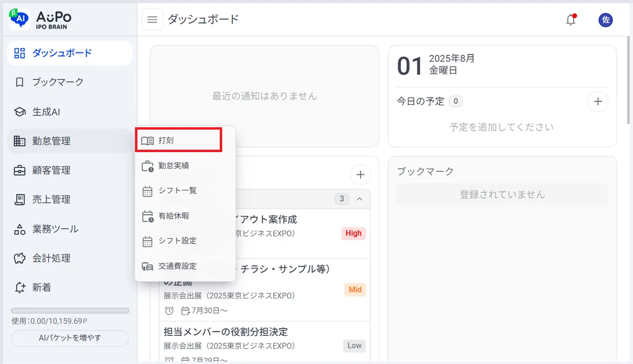Click 登録されていません in ブックマーク panel
The height and width of the screenshot is (364, 633).
coord(502,195)
